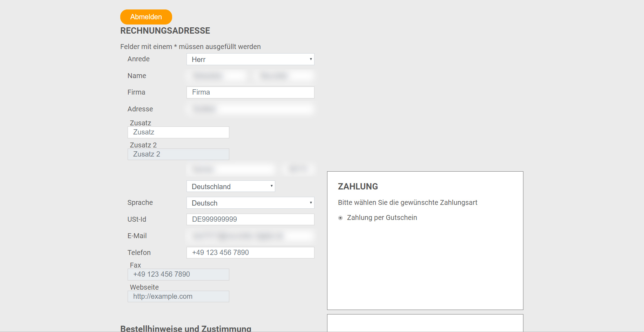
Task: Click the Fax number input field
Action: [x=178, y=275]
